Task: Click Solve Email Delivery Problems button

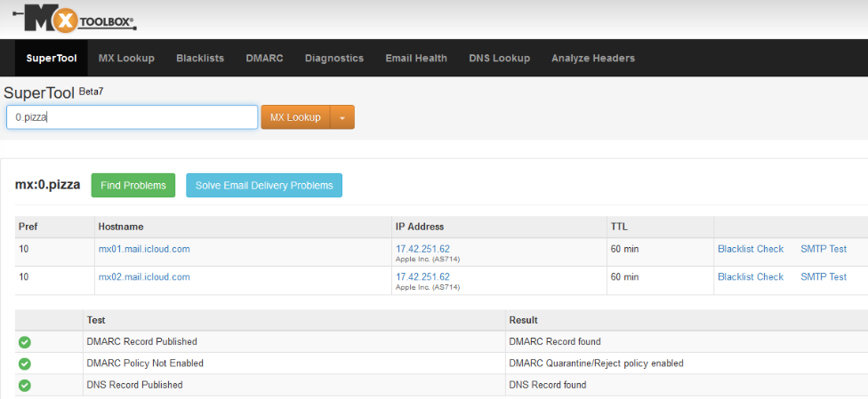Action: click(264, 186)
